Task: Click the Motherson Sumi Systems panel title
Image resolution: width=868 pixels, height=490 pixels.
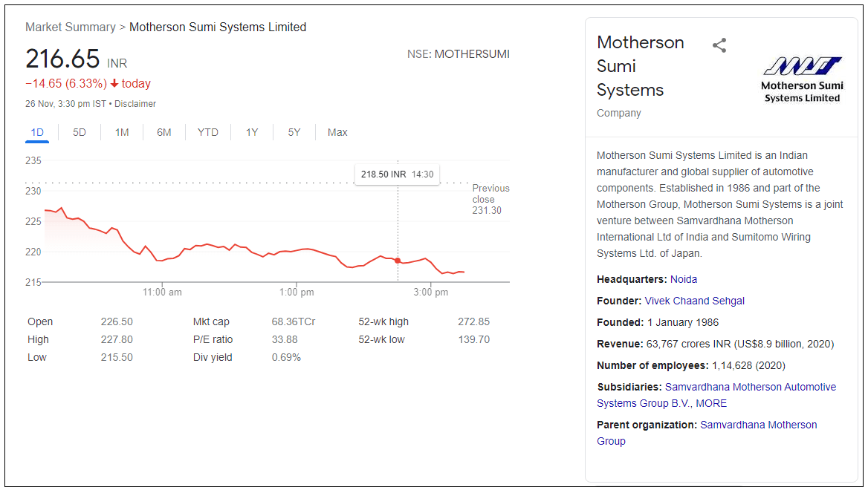Action: 641,66
